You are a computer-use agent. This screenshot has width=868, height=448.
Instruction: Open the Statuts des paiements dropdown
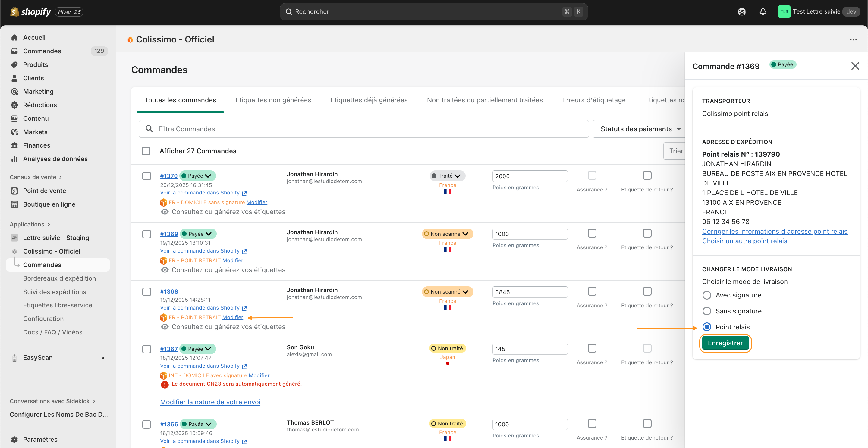640,129
